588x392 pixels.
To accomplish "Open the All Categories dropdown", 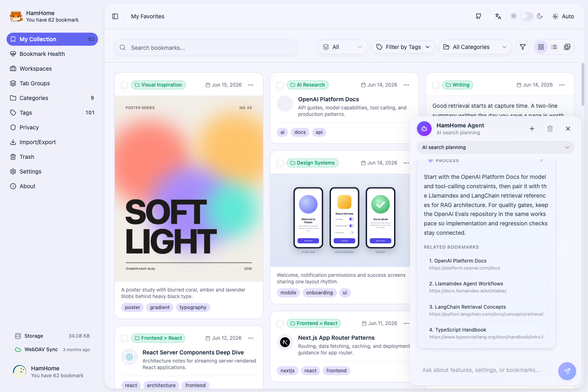I will click(475, 47).
